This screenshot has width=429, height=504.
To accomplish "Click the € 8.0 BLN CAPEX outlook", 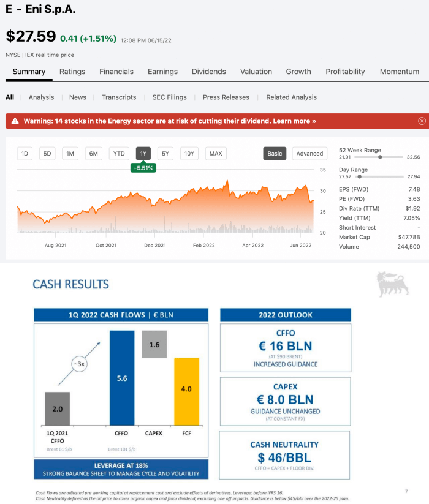I will 285,399.
